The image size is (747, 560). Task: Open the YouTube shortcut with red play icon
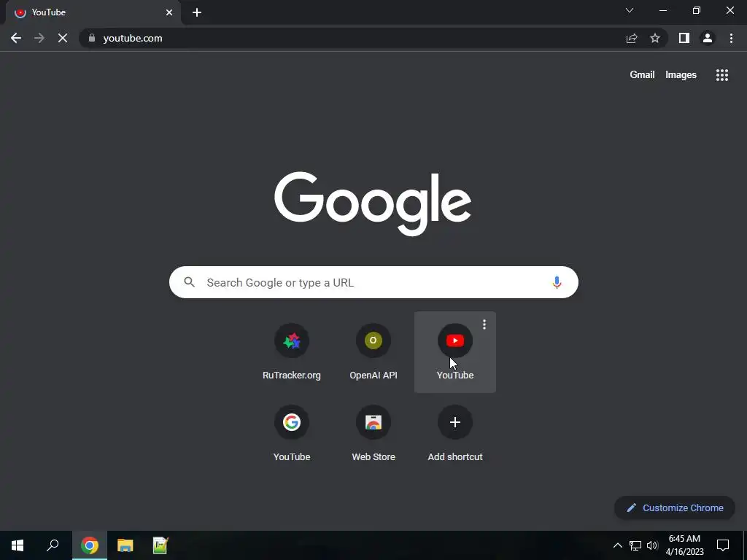click(455, 352)
